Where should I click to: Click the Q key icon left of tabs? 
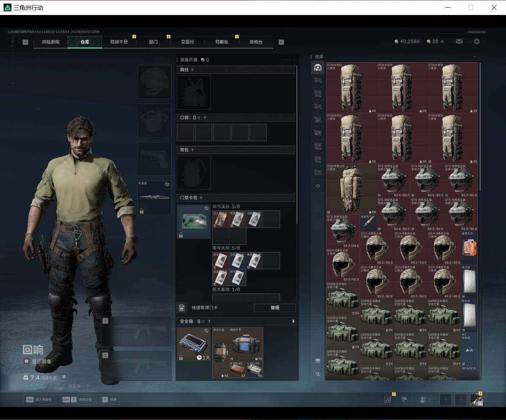[25, 42]
